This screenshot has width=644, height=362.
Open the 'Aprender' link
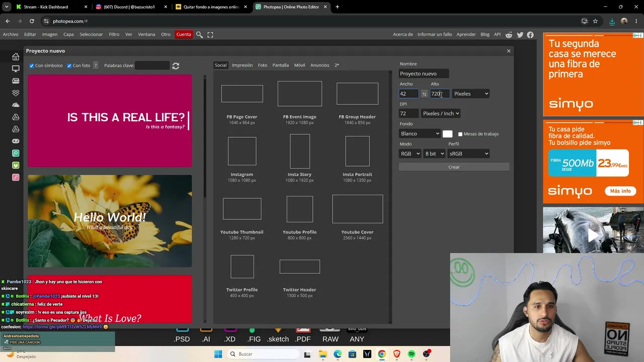click(466, 35)
